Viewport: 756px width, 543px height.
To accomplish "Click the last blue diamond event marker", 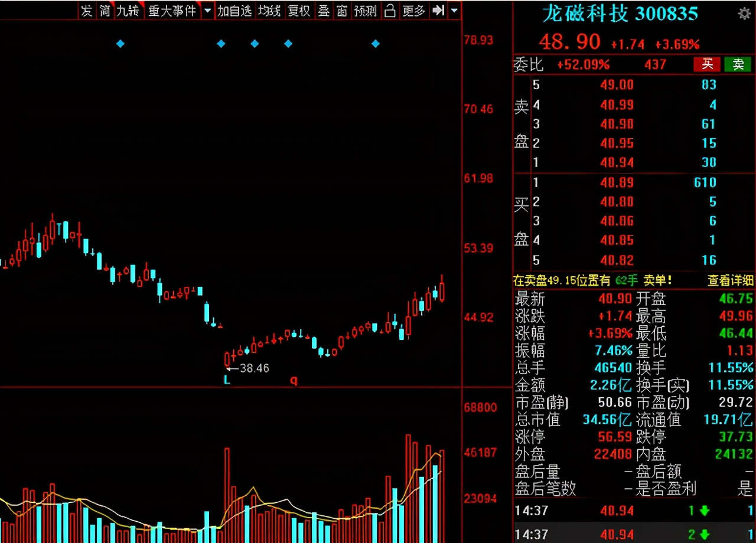I will 375,44.
